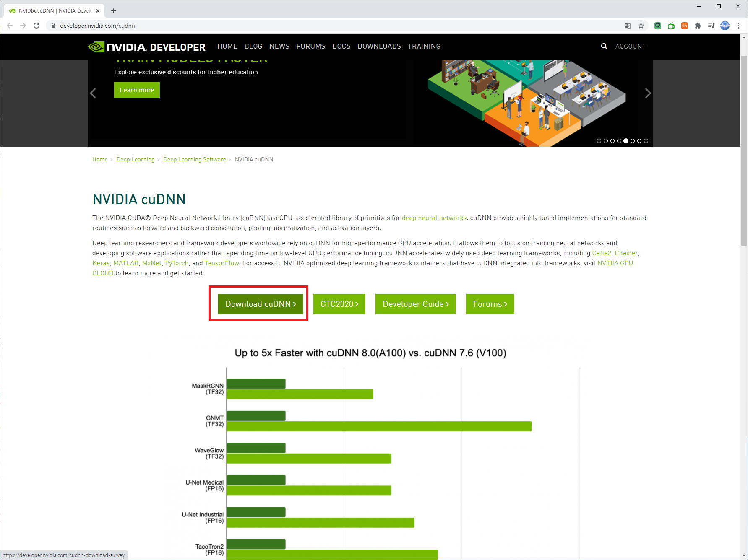Open the site search magnifier icon
This screenshot has height=560, width=748.
coord(604,46)
